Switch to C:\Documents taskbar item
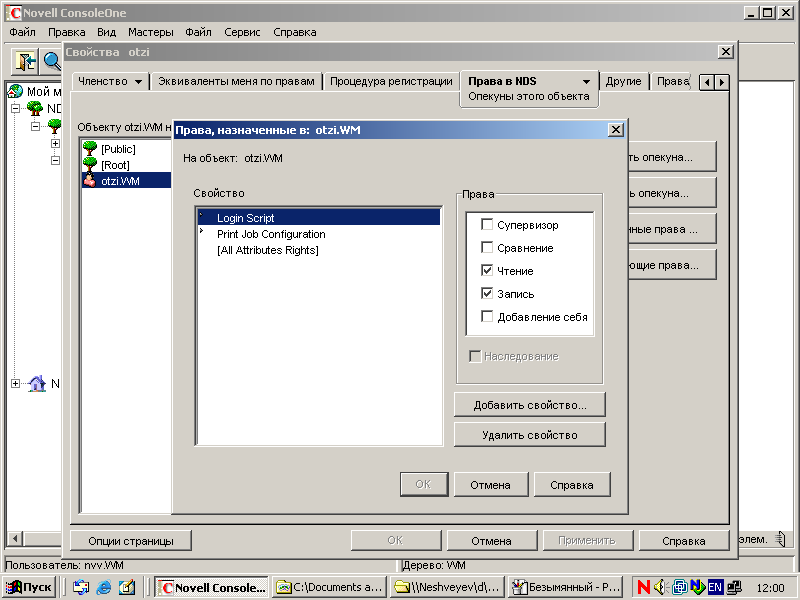 329,587
